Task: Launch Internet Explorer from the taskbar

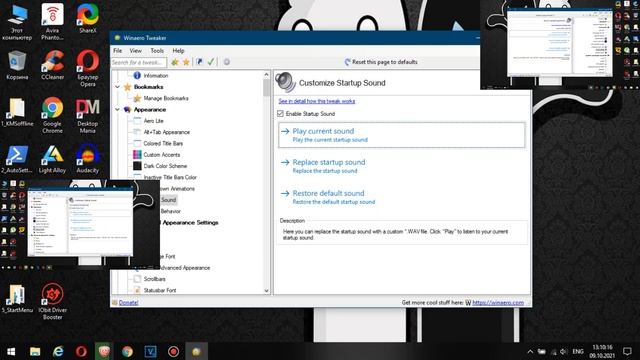Action: tap(58, 351)
